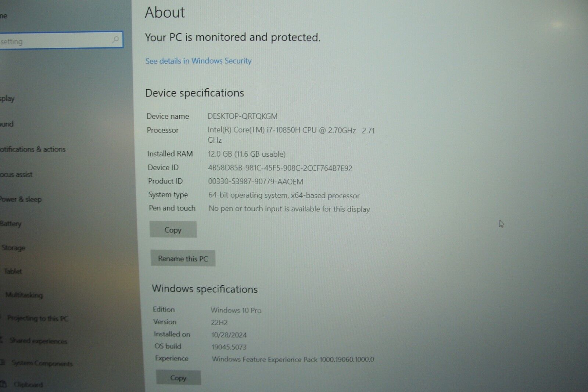Click inside the settings search field
Image resolution: width=588 pixels, height=392 pixels.
point(55,40)
